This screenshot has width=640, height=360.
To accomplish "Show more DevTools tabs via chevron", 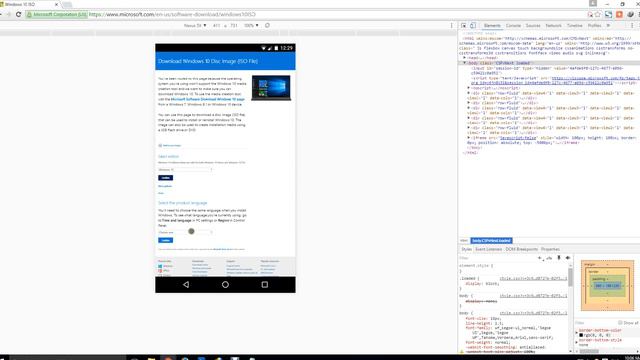I will coord(608,25).
